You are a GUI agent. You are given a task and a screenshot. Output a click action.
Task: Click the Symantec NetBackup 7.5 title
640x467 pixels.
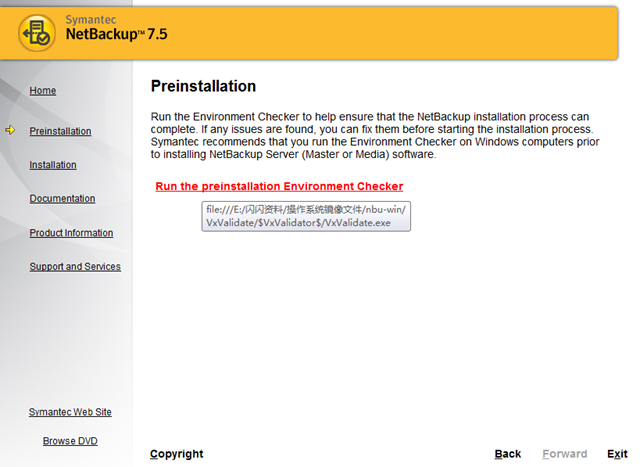116,28
